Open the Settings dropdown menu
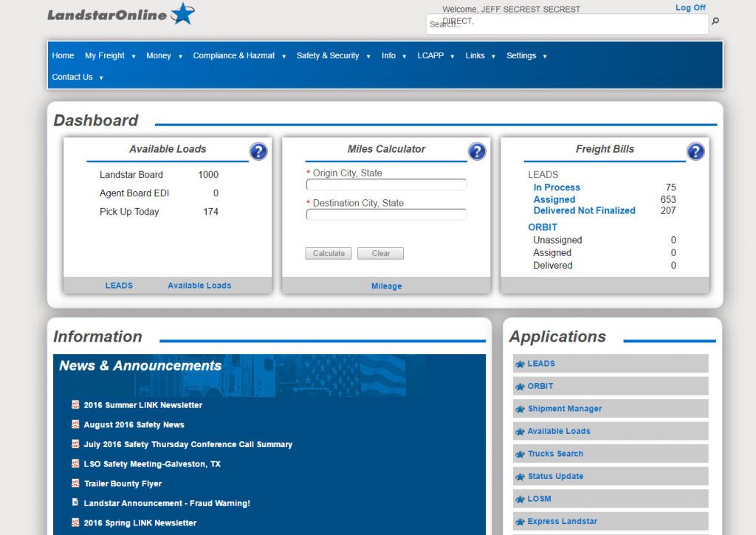Image resolution: width=756 pixels, height=535 pixels. pyautogui.click(x=522, y=55)
